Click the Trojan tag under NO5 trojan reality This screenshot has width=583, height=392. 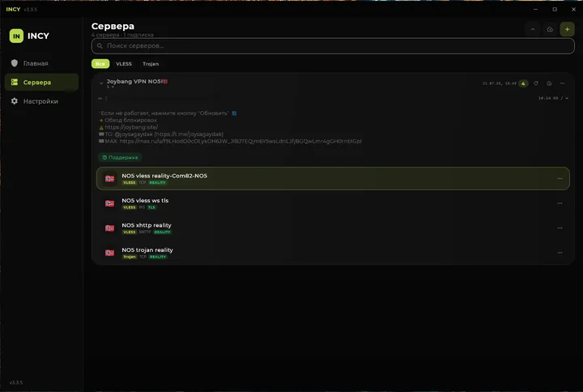coord(130,257)
